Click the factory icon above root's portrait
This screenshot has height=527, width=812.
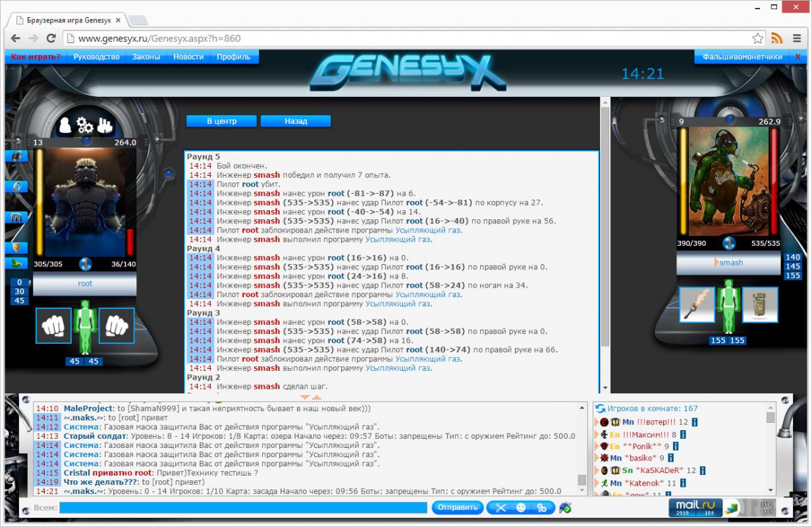pyautogui.click(x=105, y=125)
